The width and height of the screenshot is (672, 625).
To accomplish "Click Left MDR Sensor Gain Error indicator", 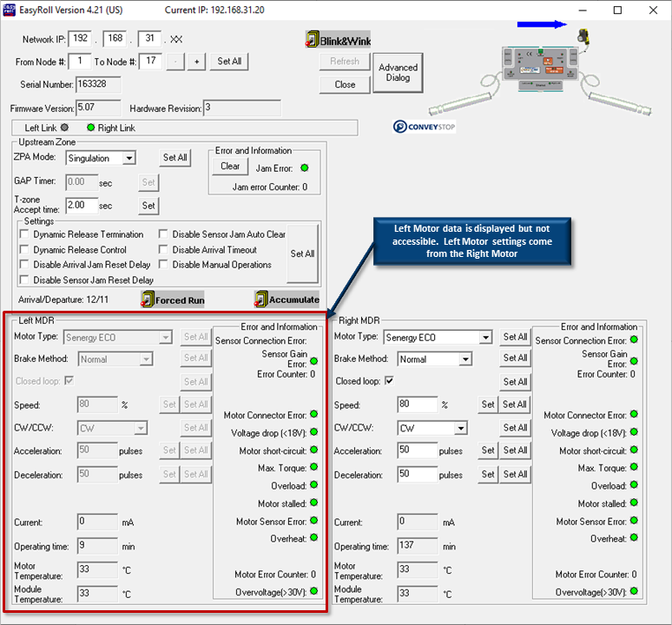I will pos(314,361).
